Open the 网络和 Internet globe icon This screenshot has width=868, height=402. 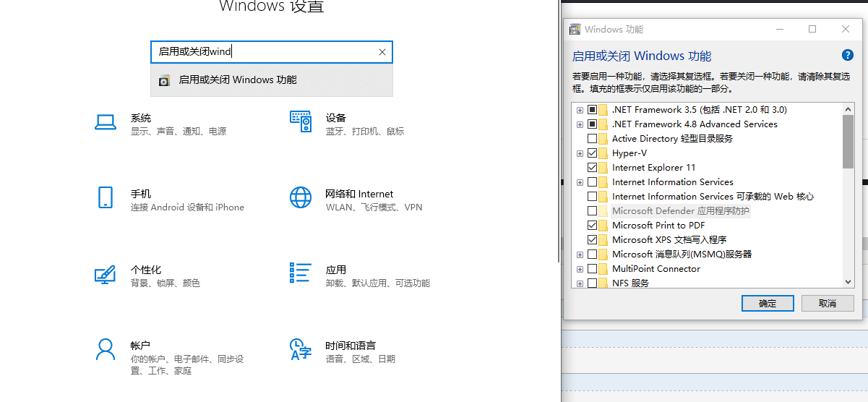[301, 197]
